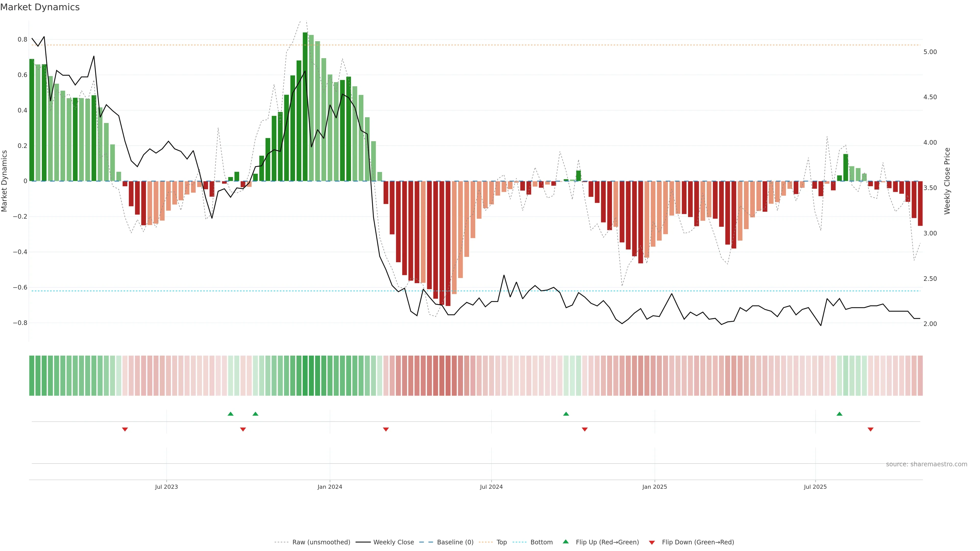Click the Jan 2025 x-axis label

[x=654, y=487]
